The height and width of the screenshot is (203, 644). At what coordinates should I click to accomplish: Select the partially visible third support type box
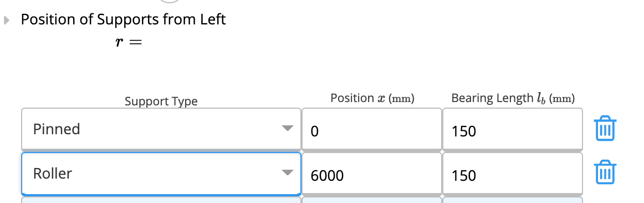click(x=161, y=200)
